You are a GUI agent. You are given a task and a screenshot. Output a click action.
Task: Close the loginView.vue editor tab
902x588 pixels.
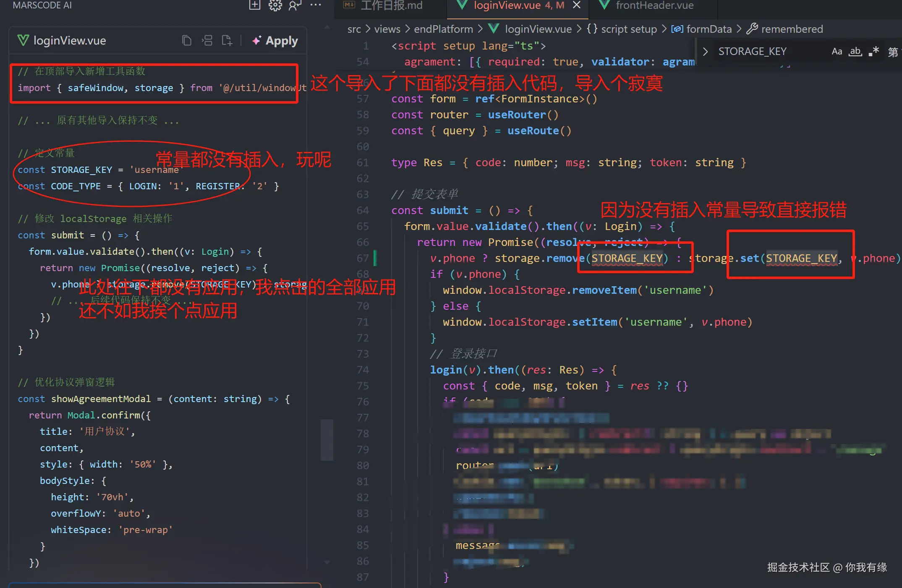pyautogui.click(x=577, y=5)
